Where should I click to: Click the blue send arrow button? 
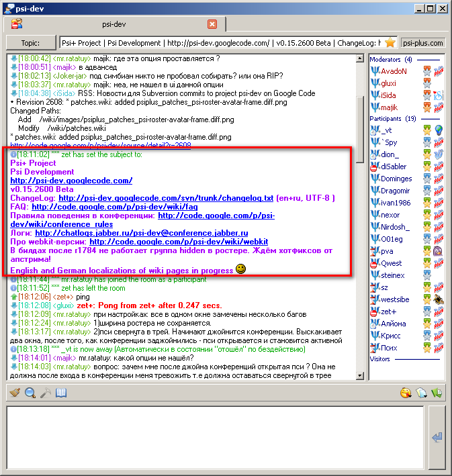pyautogui.click(x=437, y=438)
